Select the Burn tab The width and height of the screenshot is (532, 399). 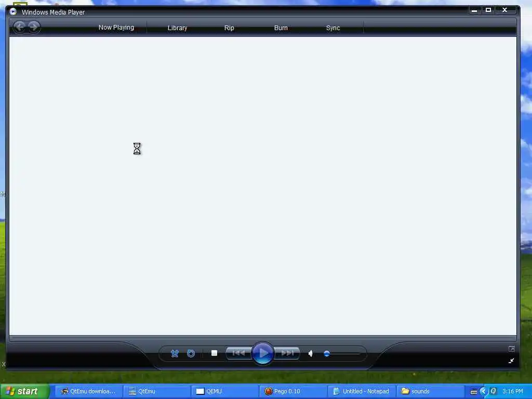click(x=281, y=28)
